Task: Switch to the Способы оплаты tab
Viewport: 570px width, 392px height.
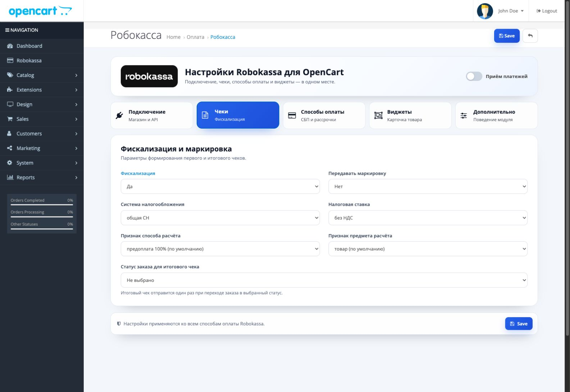Action: (x=324, y=115)
